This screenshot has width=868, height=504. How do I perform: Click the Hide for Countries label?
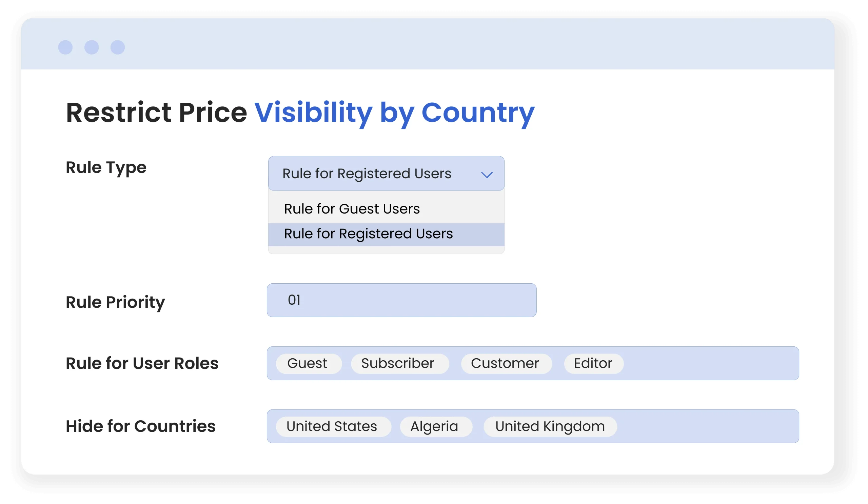[x=140, y=426]
